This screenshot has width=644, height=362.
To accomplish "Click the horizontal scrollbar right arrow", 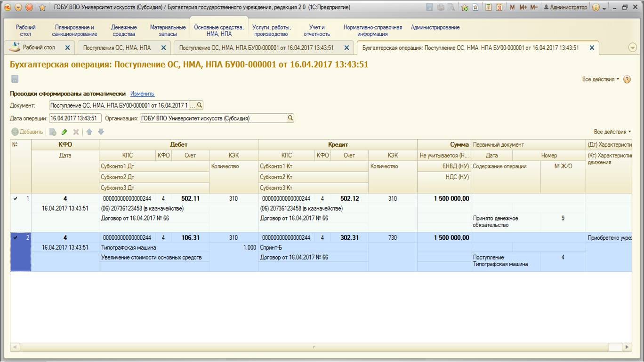I will [627, 347].
